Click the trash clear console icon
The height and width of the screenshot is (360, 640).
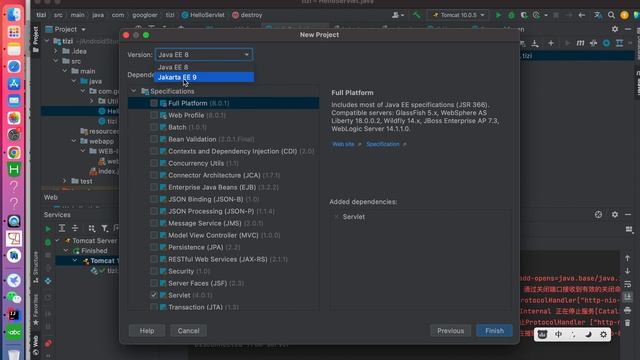click(628, 323)
